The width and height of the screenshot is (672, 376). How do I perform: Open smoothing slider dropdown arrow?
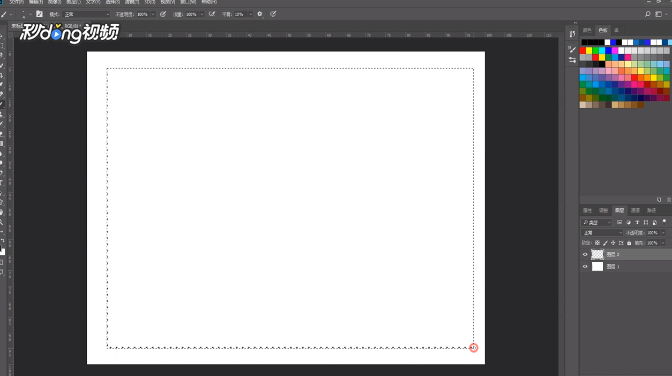click(x=250, y=15)
